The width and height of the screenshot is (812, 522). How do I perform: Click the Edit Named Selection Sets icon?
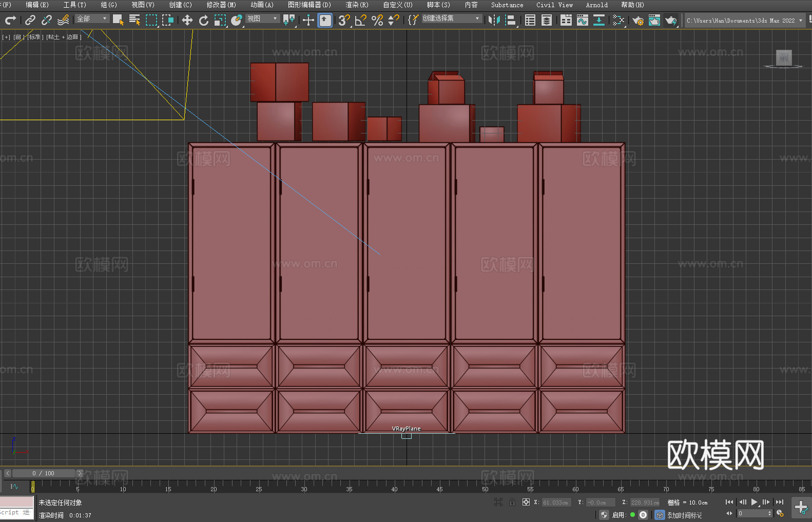pos(413,20)
